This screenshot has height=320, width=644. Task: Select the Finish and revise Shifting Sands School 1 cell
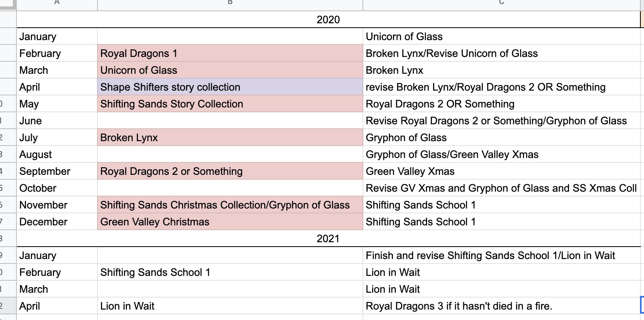(501, 255)
